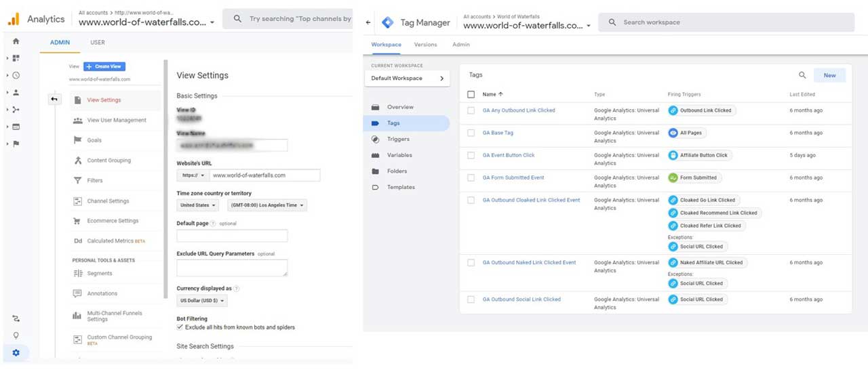The width and height of the screenshot is (868, 374).
Task: Open Conversions flag icon in Analytics sidebar
Action: [x=16, y=144]
